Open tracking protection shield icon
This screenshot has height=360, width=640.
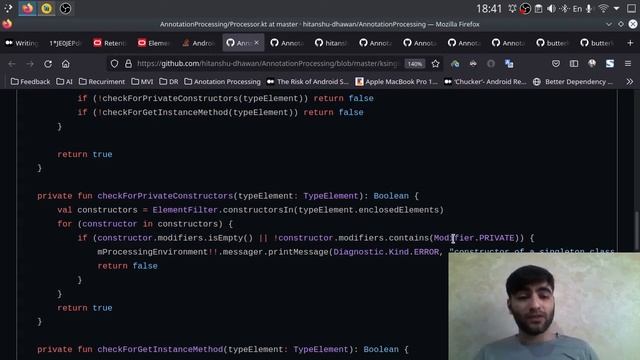(114, 64)
